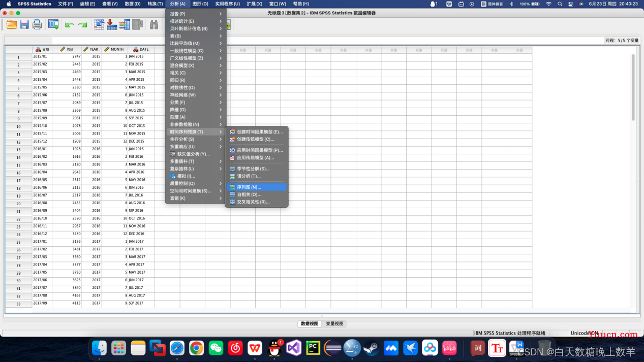The height and width of the screenshot is (362, 644).
Task: Click the Wi-Fi icon in menu bar
Action: click(x=548, y=4)
